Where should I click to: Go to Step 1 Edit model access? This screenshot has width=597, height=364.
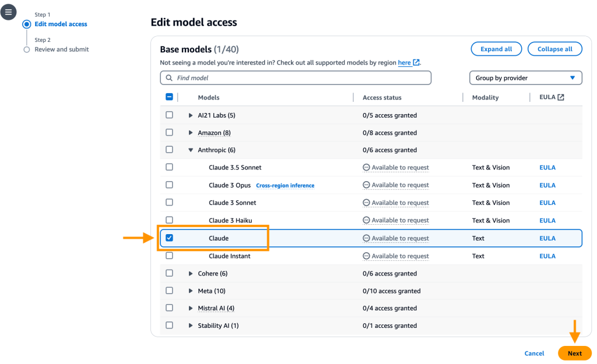click(61, 24)
